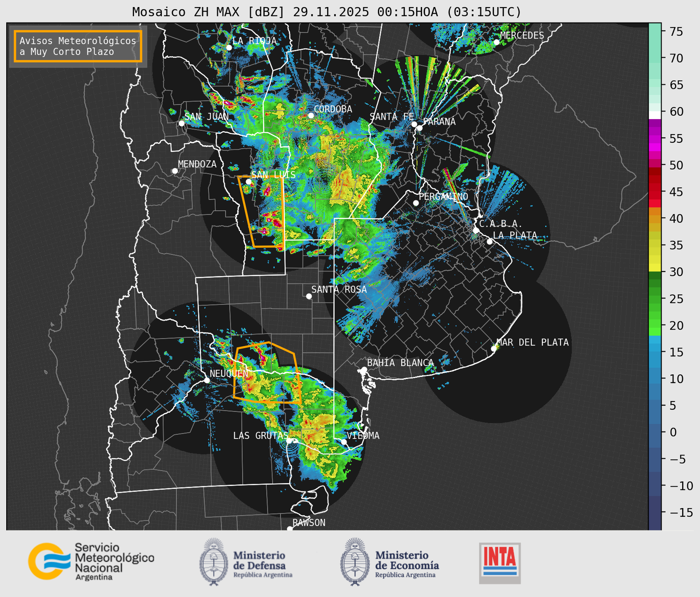Click the green 25 dBZ colorbar segment
The width and height of the screenshot is (700, 597).
655,298
